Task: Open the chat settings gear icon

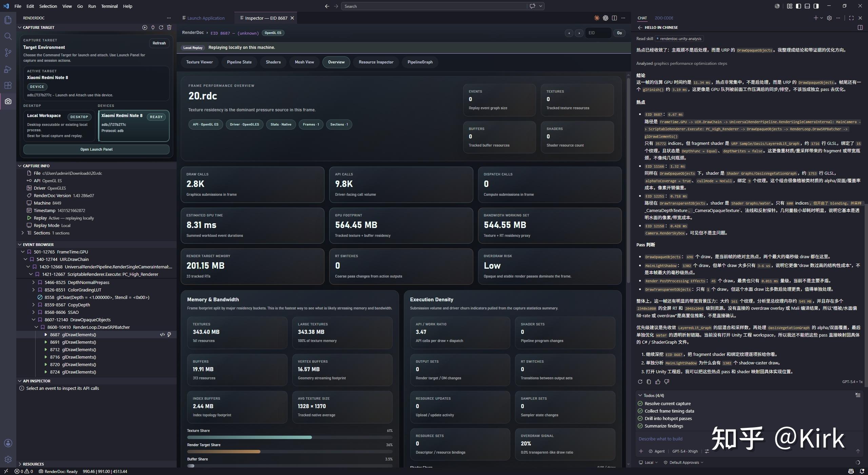Action: click(829, 18)
